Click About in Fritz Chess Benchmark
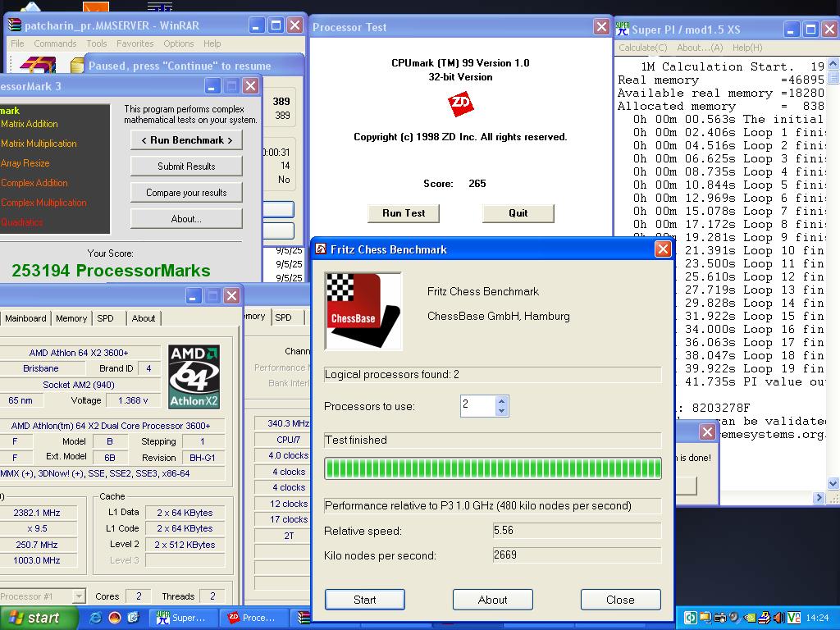Screen dimensions: 840x630 click(492, 600)
